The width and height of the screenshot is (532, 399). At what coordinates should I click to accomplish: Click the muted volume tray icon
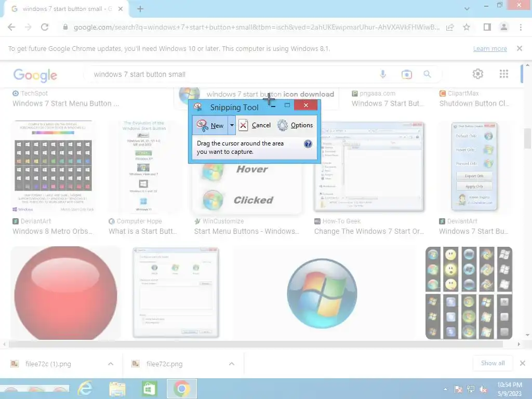483,389
